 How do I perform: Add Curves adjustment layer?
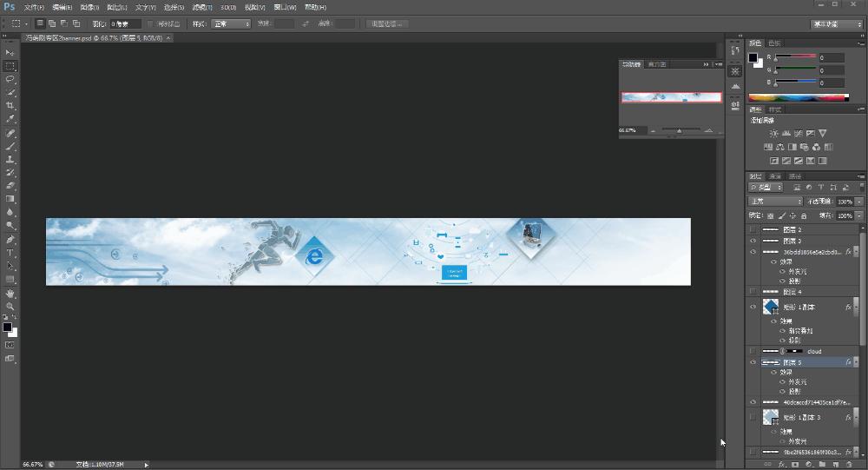click(799, 134)
